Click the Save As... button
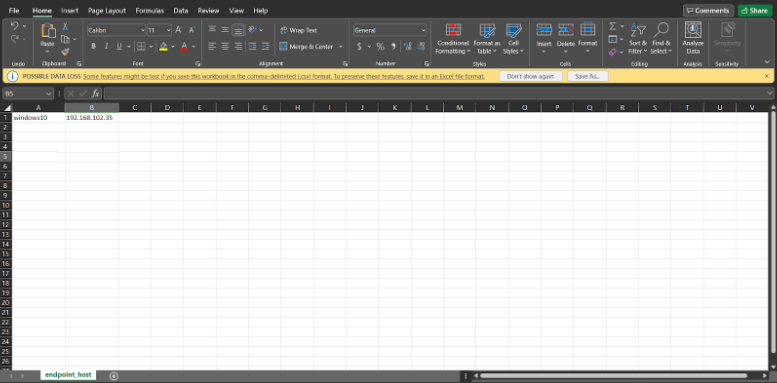Screen dimensions: 777x383 click(x=588, y=76)
